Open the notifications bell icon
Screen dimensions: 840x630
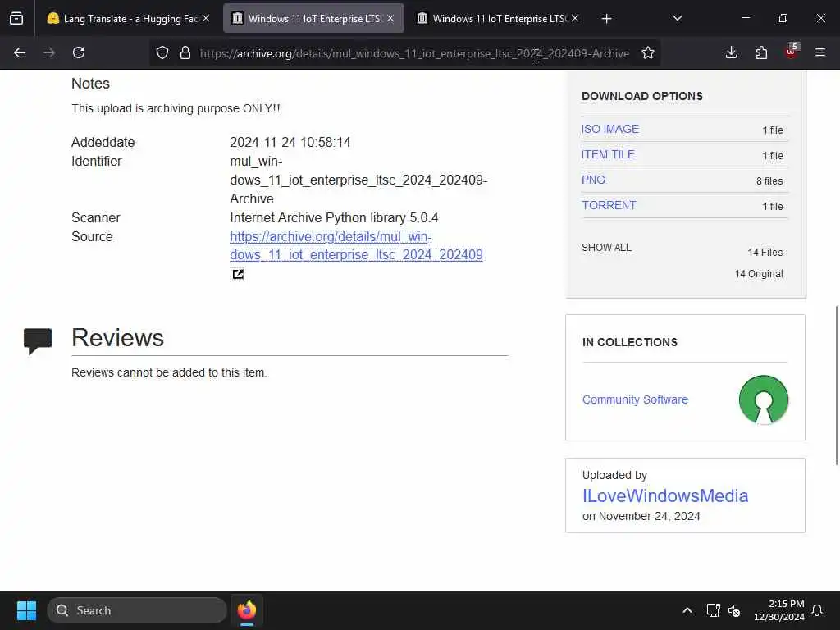pyautogui.click(x=817, y=610)
